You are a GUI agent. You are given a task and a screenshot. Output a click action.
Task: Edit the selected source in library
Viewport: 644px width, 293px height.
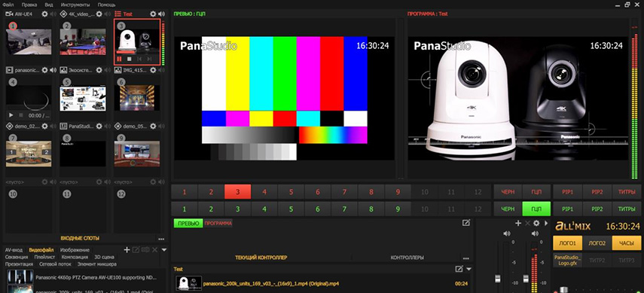136,249
